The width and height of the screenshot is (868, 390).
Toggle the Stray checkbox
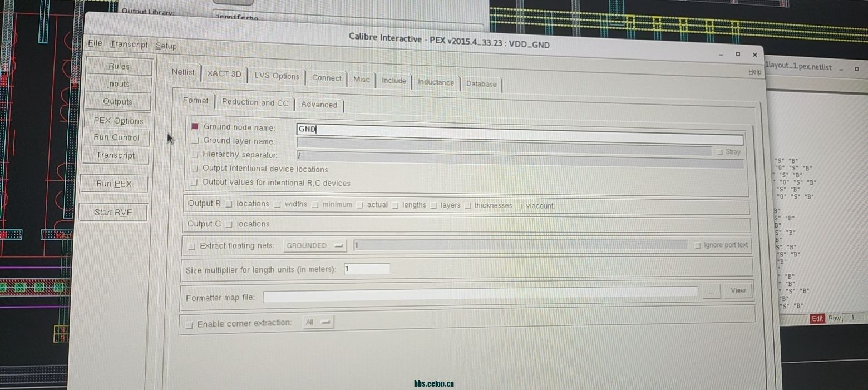[x=719, y=152]
